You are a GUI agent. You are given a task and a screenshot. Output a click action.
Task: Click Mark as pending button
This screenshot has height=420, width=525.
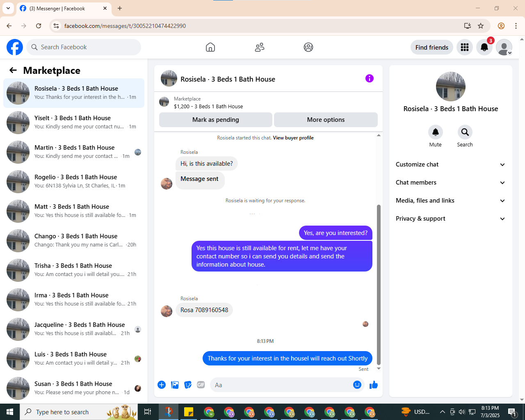(216, 120)
